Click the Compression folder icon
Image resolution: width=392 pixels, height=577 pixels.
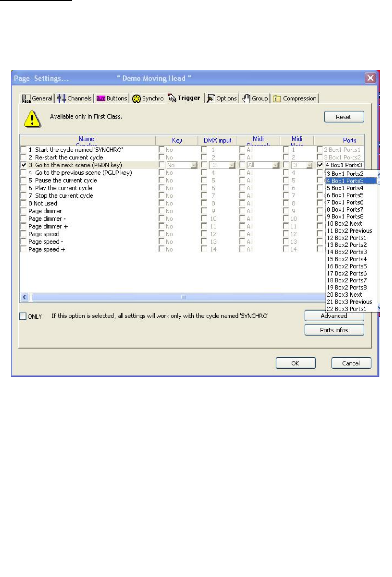pyautogui.click(x=277, y=99)
